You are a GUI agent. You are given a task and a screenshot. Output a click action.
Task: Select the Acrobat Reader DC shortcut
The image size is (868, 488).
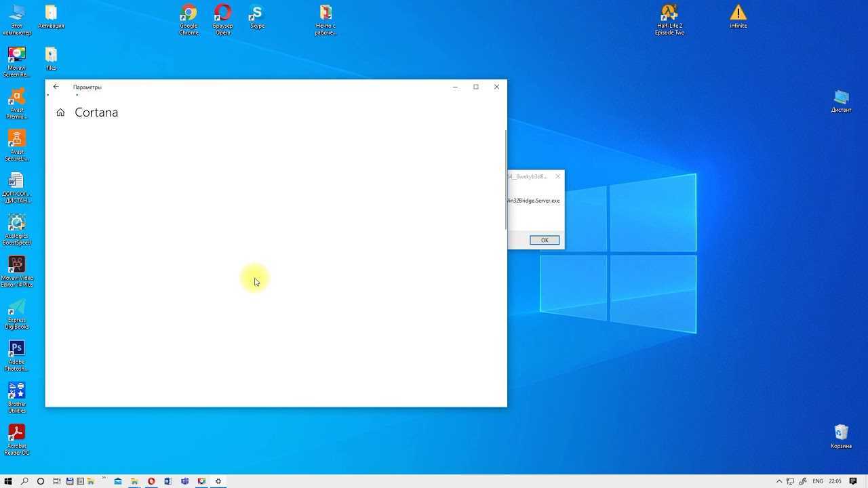(x=17, y=440)
